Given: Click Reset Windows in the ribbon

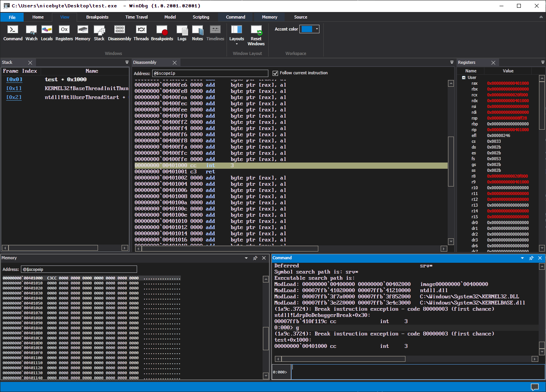Looking at the screenshot, I should [x=256, y=33].
